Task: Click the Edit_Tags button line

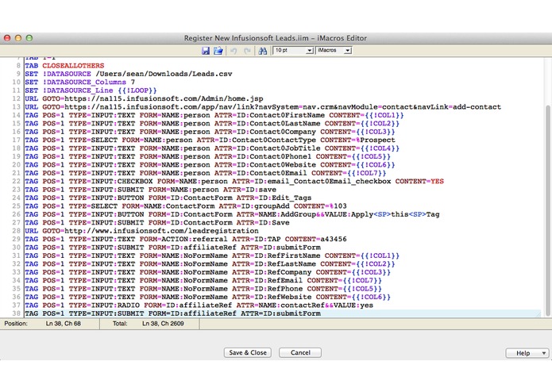Action: tap(168, 198)
